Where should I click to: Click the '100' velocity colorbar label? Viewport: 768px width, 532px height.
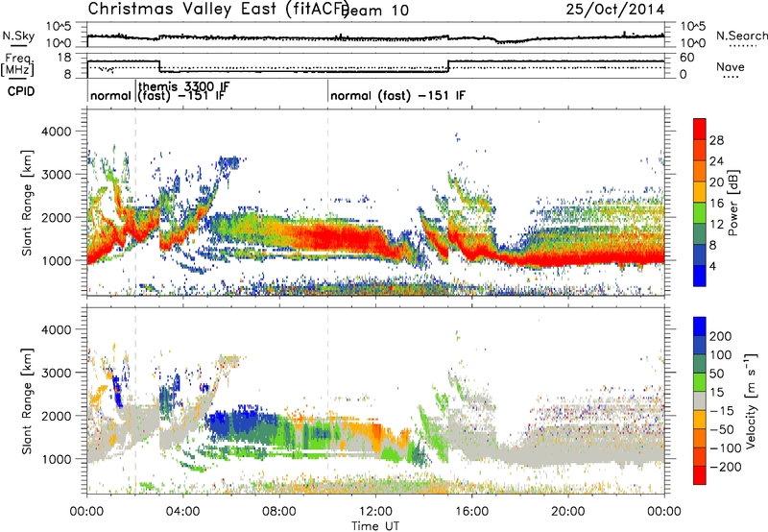[x=721, y=355]
